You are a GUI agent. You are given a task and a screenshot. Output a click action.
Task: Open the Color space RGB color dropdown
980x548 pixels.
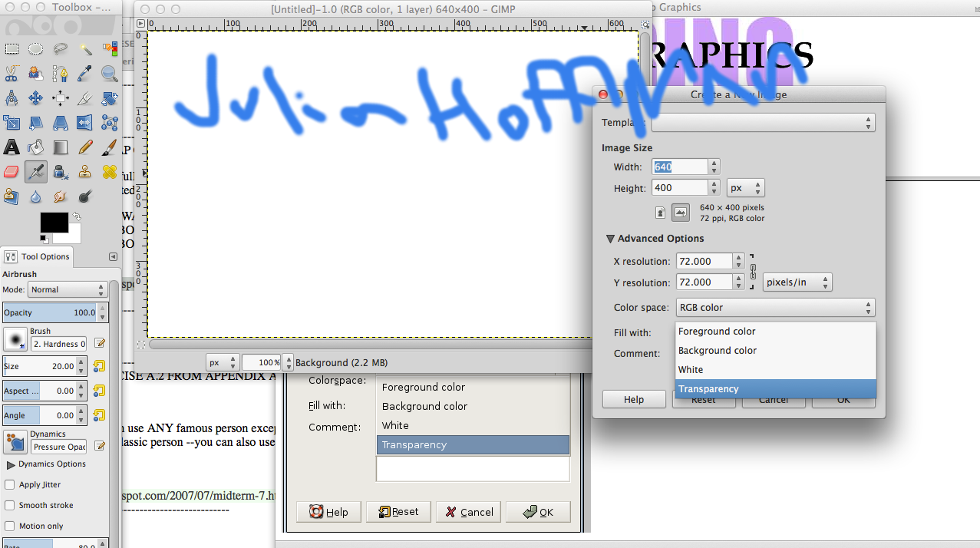(x=776, y=308)
